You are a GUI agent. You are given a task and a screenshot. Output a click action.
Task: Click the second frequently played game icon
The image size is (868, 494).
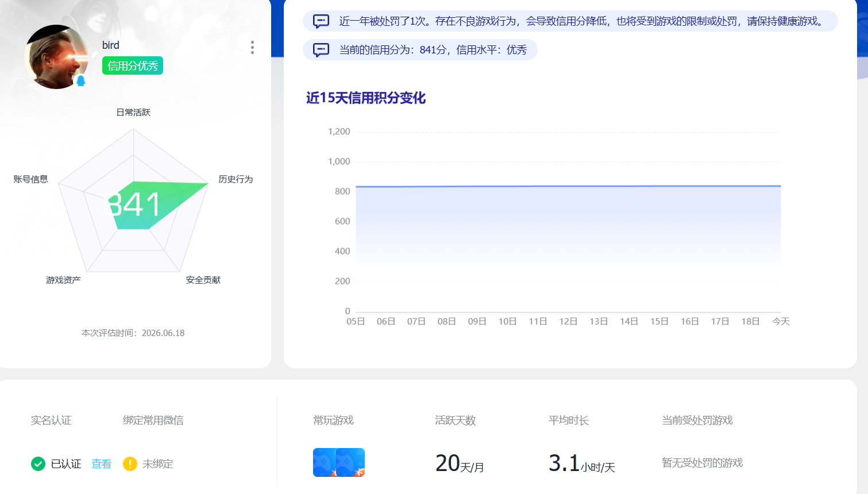[352, 462]
